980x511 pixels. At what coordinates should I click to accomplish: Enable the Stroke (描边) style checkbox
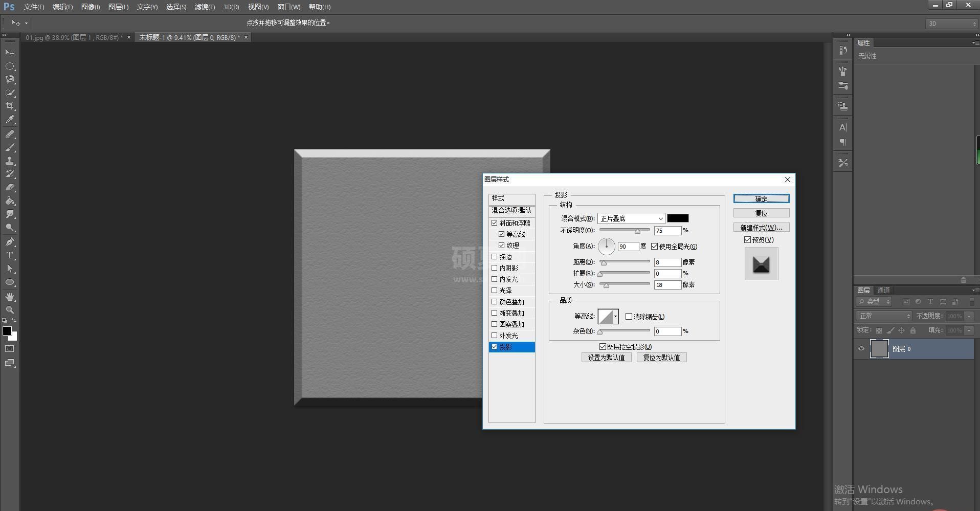click(x=494, y=257)
